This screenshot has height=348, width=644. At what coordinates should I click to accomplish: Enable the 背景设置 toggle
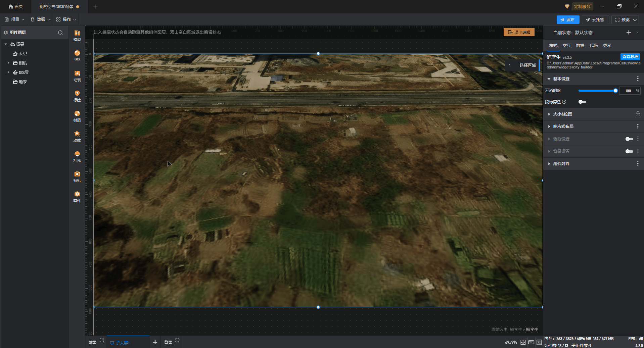tap(629, 151)
